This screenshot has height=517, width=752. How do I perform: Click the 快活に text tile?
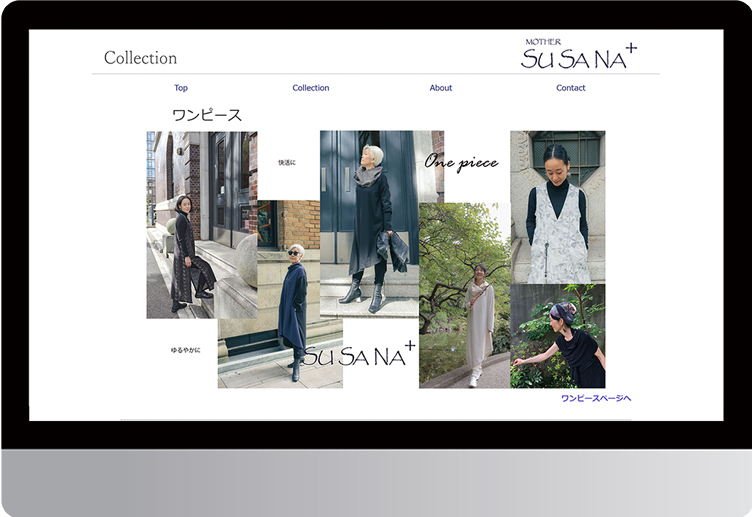point(287,162)
